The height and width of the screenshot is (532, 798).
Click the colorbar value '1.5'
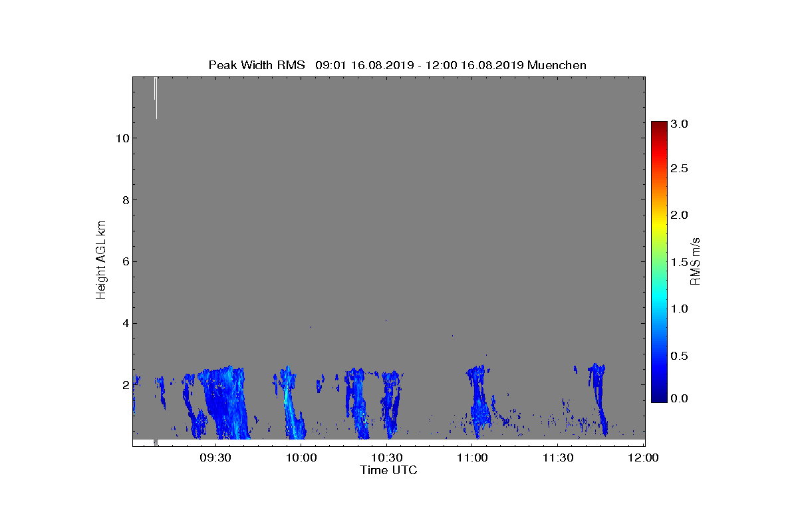pyautogui.click(x=678, y=263)
